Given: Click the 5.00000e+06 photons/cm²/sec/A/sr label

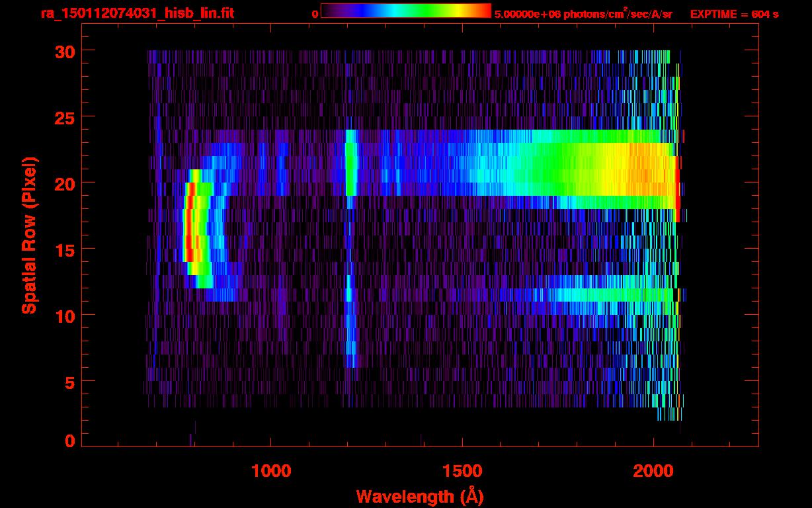Looking at the screenshot, I should tap(583, 14).
